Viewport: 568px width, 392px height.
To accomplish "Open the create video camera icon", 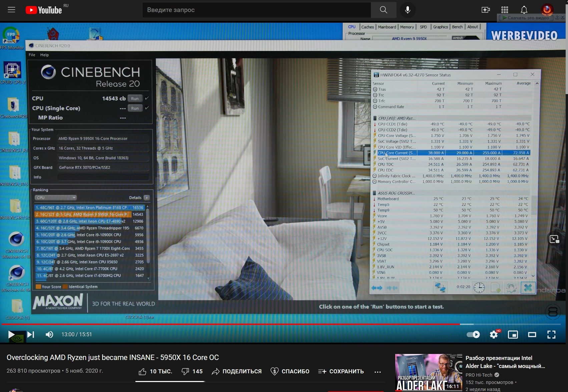I will pos(486,10).
